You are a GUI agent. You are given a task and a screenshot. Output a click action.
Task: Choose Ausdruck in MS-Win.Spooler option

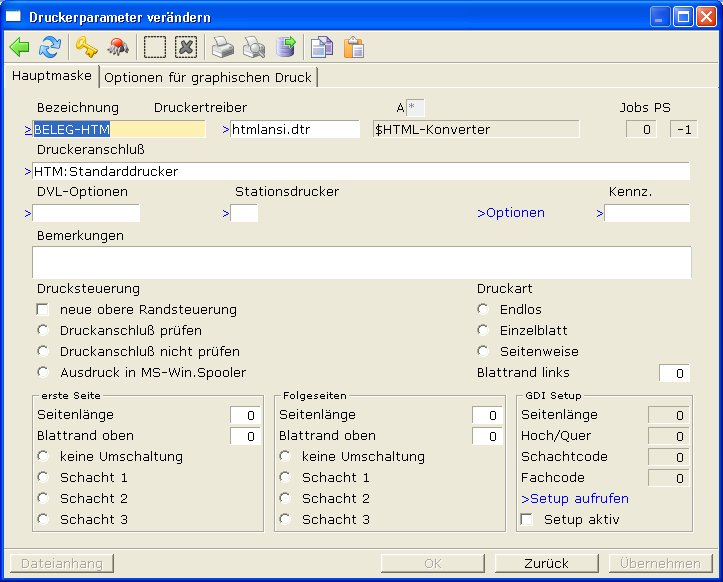[x=43, y=373]
